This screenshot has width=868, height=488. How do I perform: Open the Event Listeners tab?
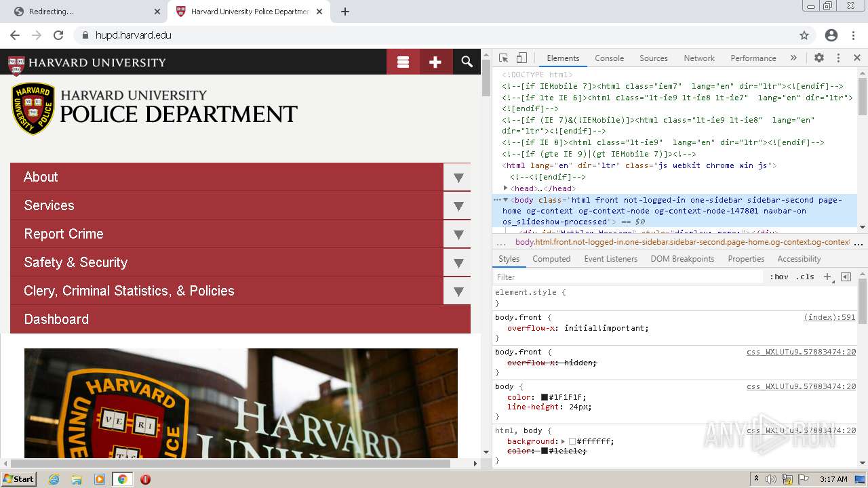click(610, 259)
